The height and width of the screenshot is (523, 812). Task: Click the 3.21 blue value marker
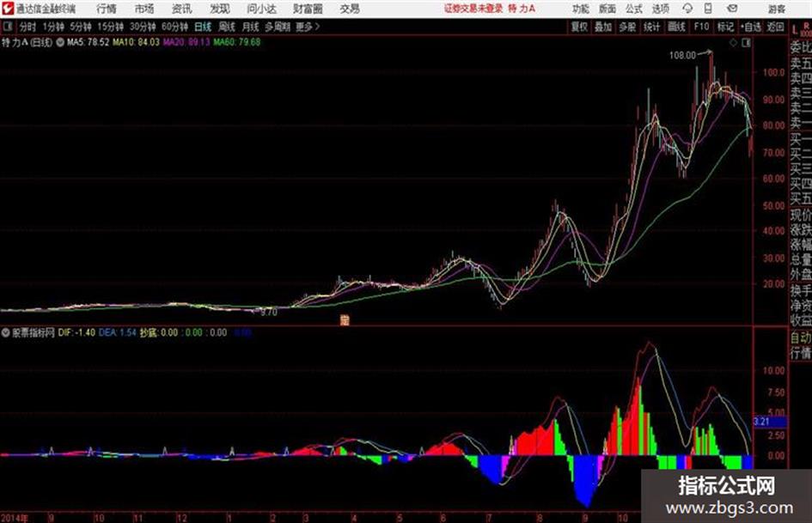click(770, 422)
